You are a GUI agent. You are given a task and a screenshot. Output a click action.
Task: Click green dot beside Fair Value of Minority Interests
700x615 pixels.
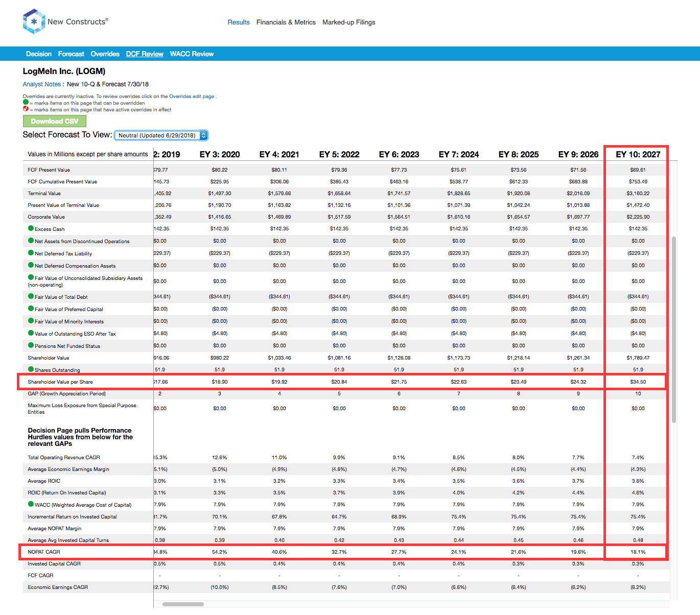(x=31, y=321)
